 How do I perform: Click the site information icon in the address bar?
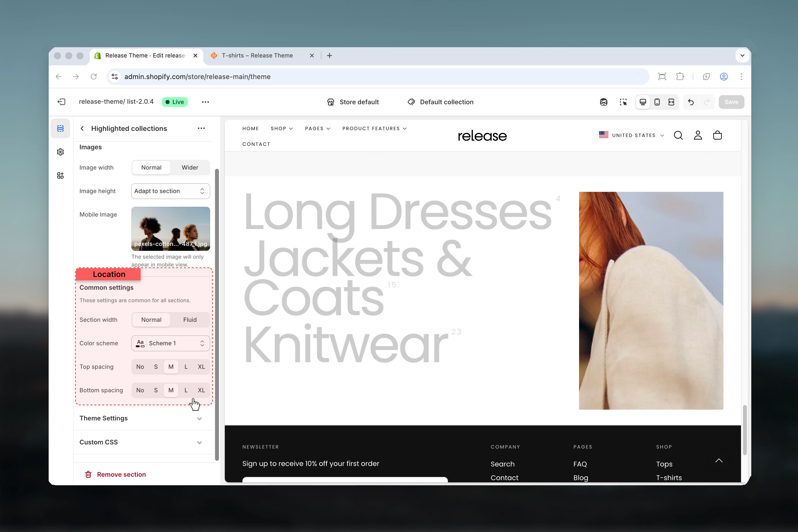115,76
